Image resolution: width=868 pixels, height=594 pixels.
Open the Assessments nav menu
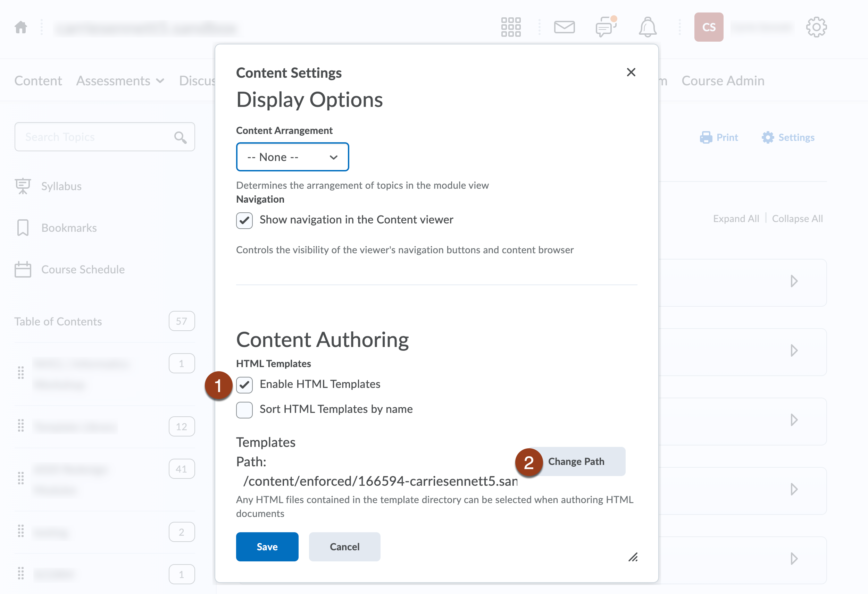pyautogui.click(x=120, y=80)
